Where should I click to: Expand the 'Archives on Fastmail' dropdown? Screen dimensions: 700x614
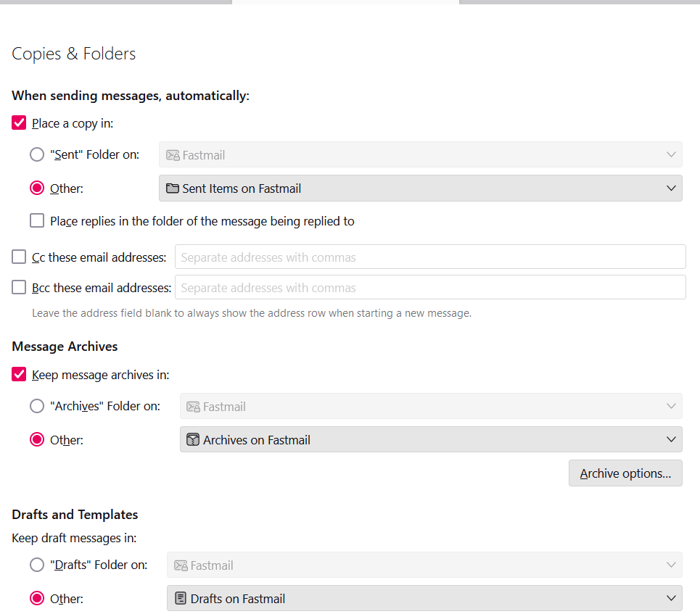430,440
